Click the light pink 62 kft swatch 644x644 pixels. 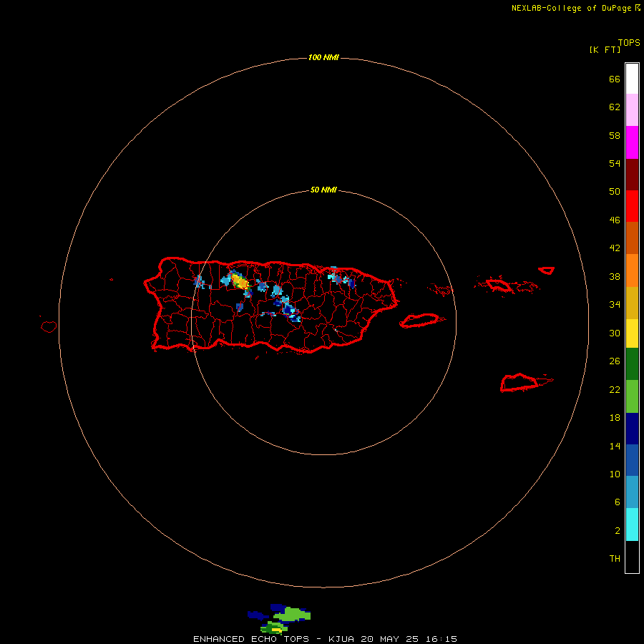click(x=632, y=109)
